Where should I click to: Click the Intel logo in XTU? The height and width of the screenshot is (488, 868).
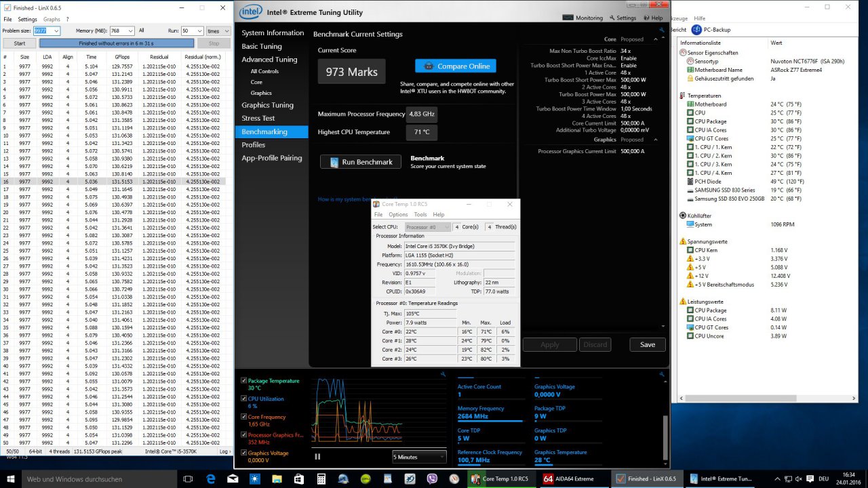tap(250, 12)
